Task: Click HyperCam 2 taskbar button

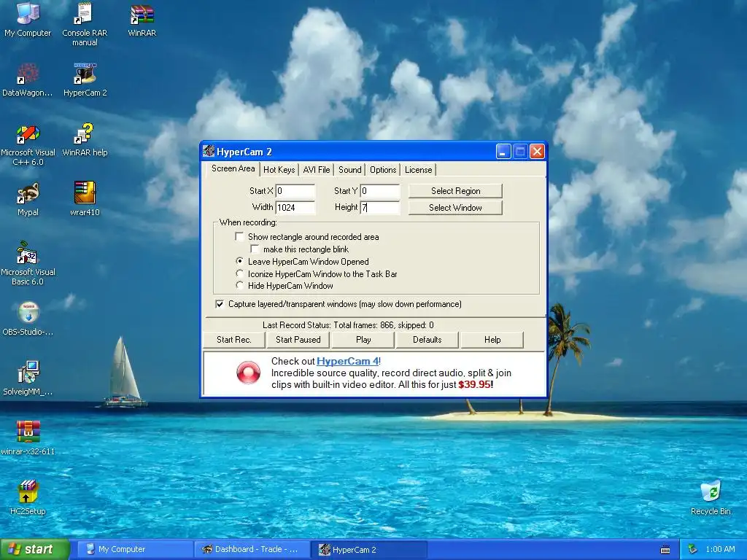Action: pos(369,550)
